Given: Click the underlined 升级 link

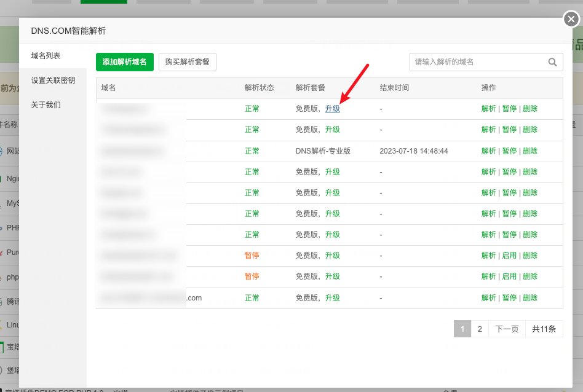Looking at the screenshot, I should (x=333, y=109).
